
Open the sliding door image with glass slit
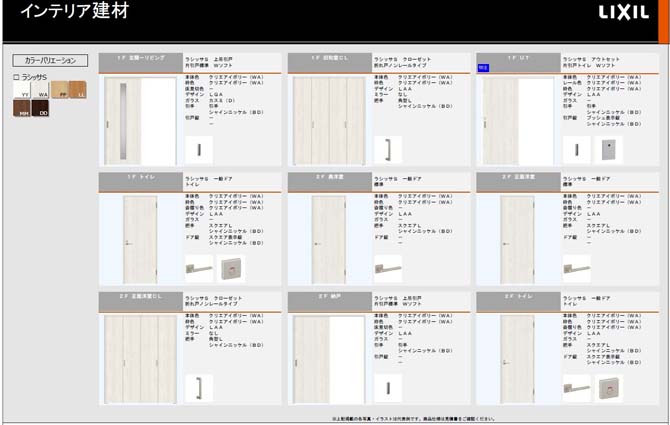point(140,121)
